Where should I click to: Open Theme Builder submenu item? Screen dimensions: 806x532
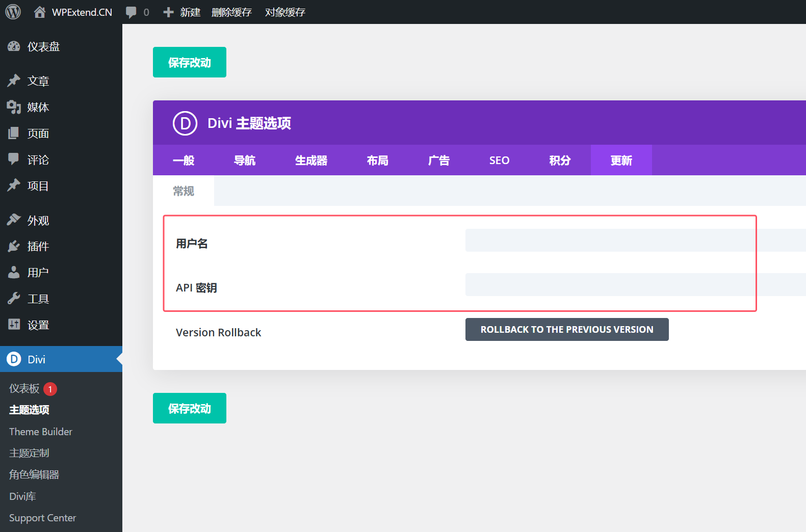click(x=41, y=432)
